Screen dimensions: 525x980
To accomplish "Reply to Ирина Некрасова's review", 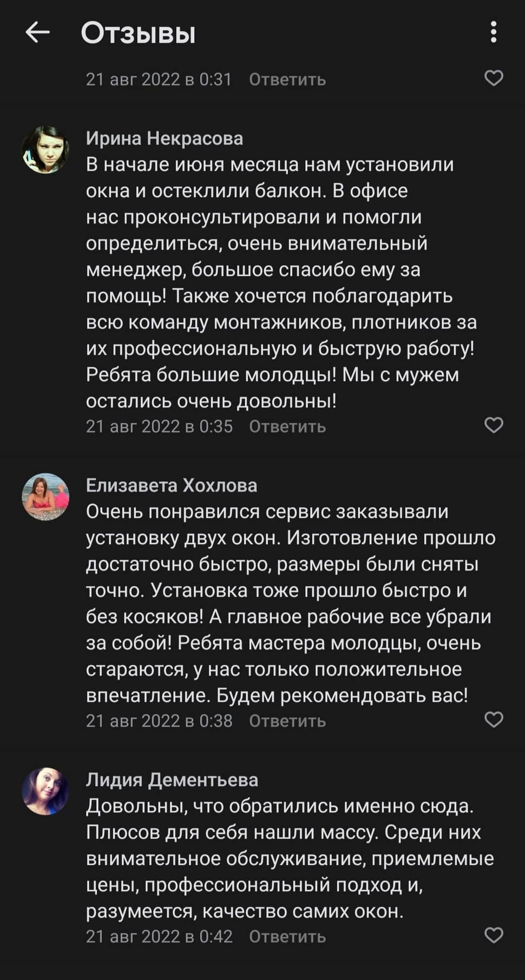I will coord(287,427).
